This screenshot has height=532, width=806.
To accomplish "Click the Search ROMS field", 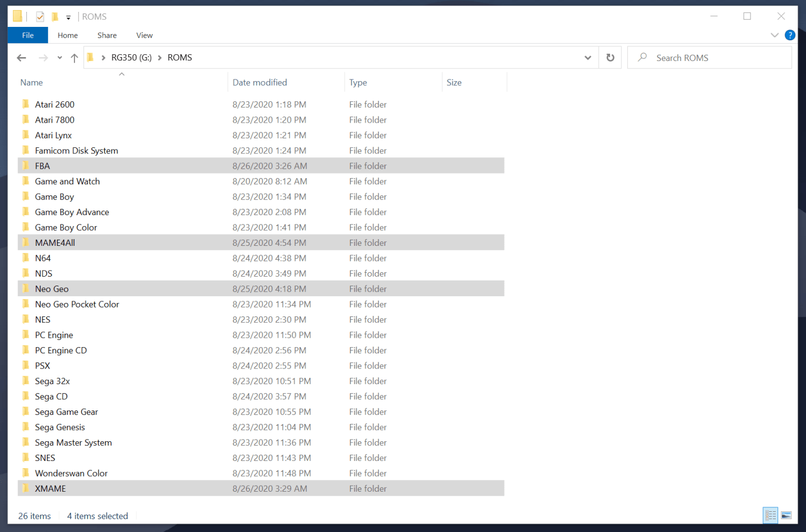I will (x=710, y=58).
